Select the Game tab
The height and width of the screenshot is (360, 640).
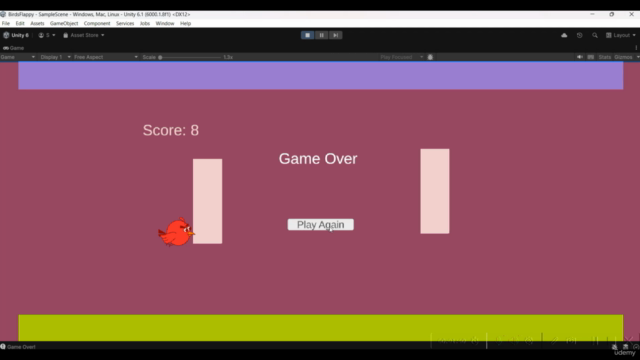[13, 48]
